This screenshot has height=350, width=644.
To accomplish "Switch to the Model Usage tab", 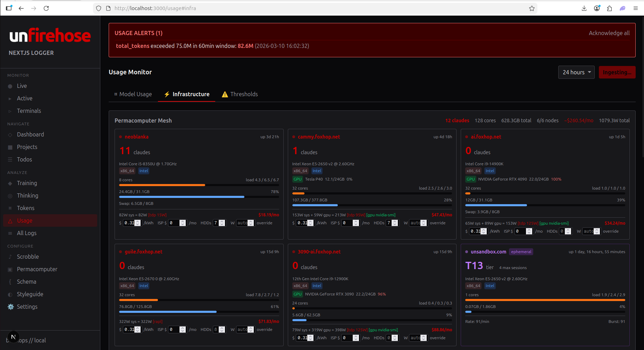I will click(x=133, y=94).
